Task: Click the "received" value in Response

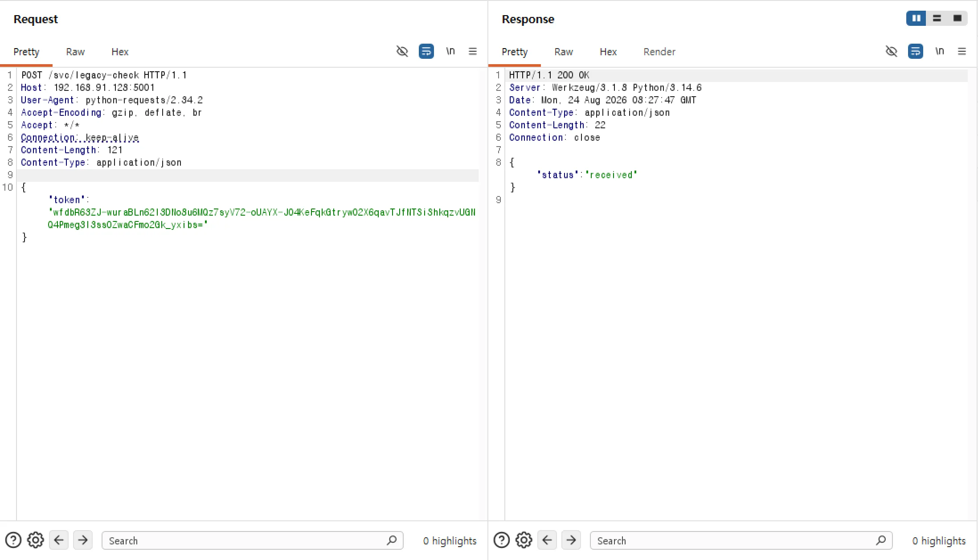Action: pyautogui.click(x=611, y=175)
